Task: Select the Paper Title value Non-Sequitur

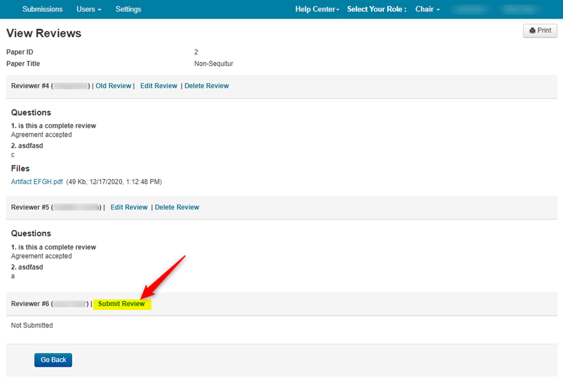Action: coord(214,63)
